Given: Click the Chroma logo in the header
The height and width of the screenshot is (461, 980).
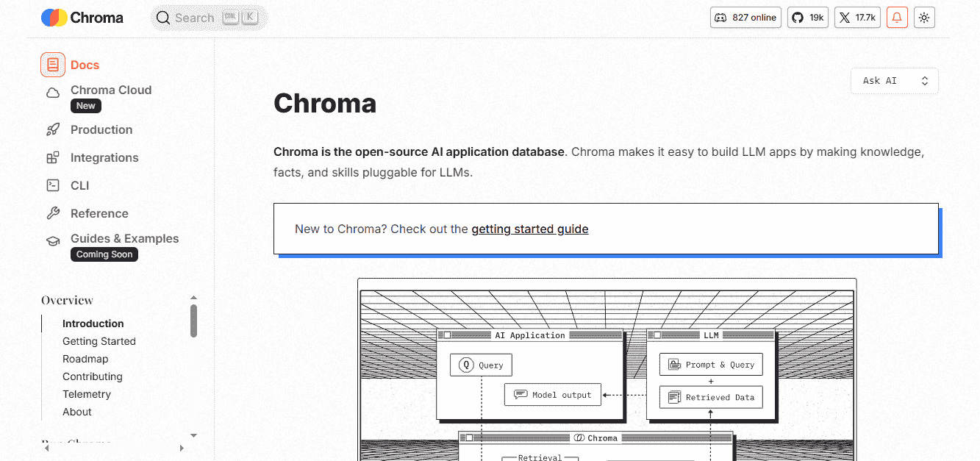Looking at the screenshot, I should tap(82, 18).
